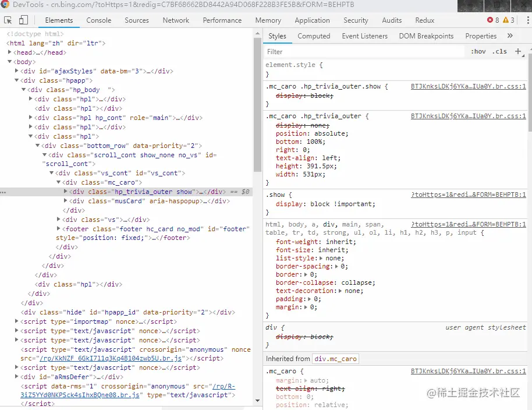Click 'display: block !important' declaration
Viewport: 532px width, 410px height.
(326, 204)
